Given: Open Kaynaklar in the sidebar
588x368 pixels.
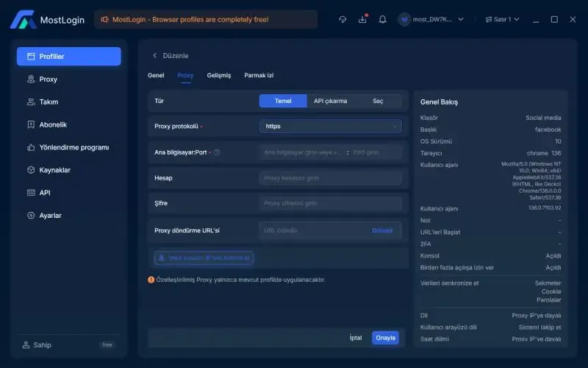Looking at the screenshot, I should click(68, 170).
